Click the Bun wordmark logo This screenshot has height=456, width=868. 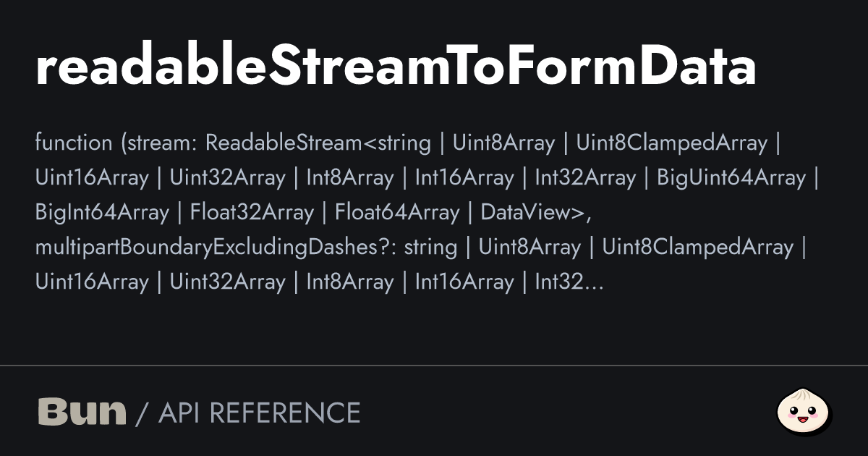[81, 412]
